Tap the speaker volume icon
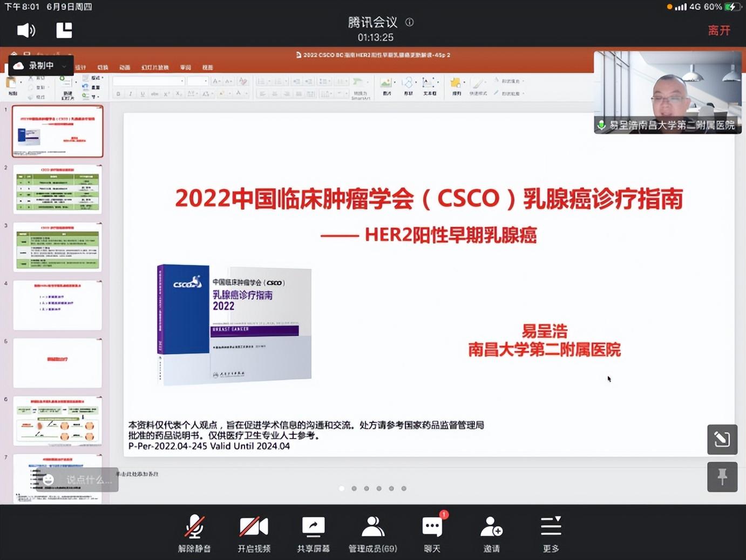This screenshot has height=560, width=746. (x=26, y=30)
